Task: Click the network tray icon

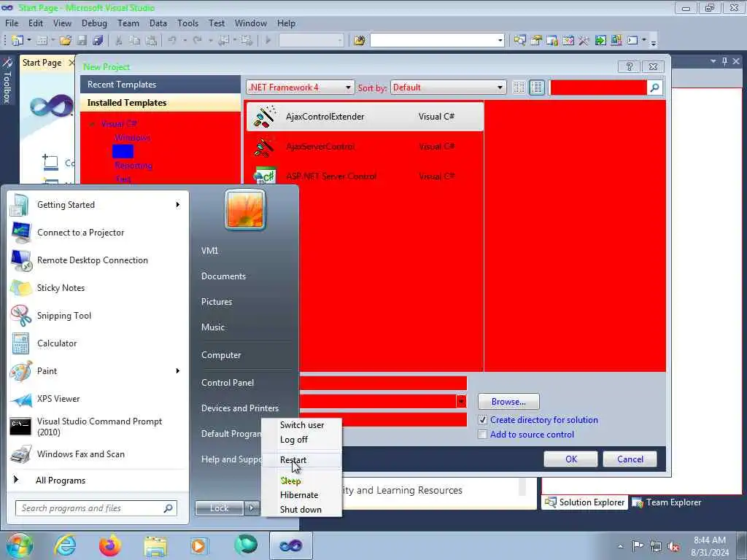Action: [x=656, y=546]
